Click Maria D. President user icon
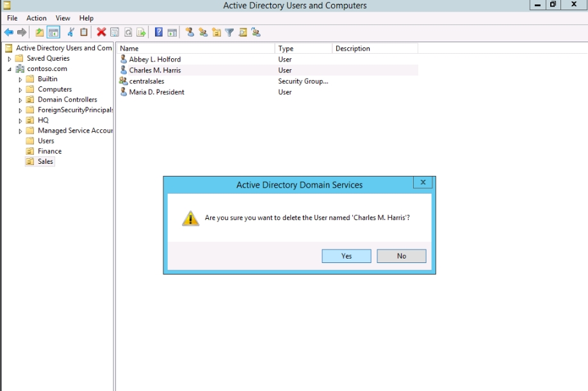This screenshot has height=391, width=588. pyautogui.click(x=124, y=92)
